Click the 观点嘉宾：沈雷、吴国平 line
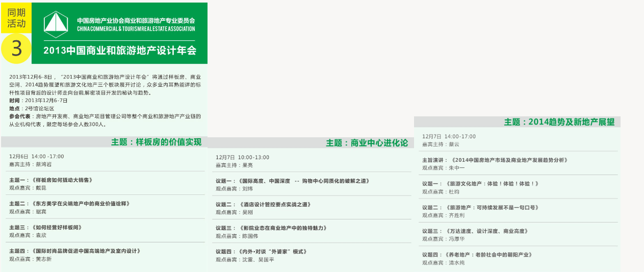Screen dimensions: 644x272 point(245,260)
